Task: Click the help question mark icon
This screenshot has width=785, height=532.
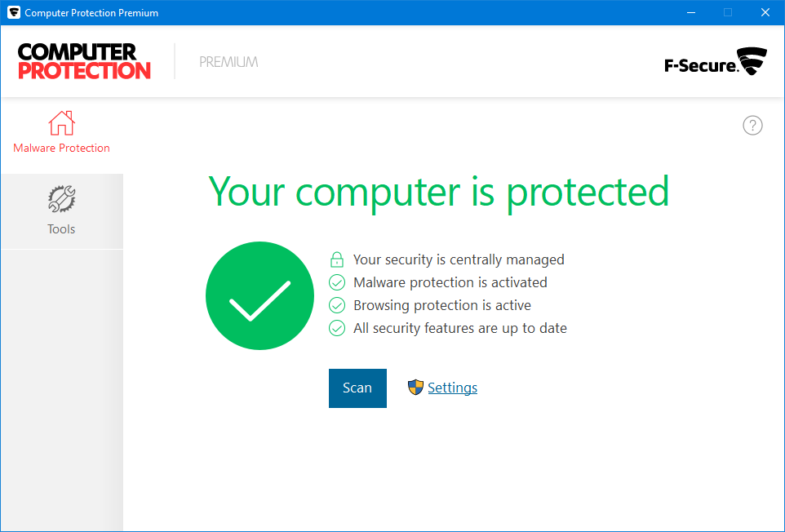Action: pos(752,125)
